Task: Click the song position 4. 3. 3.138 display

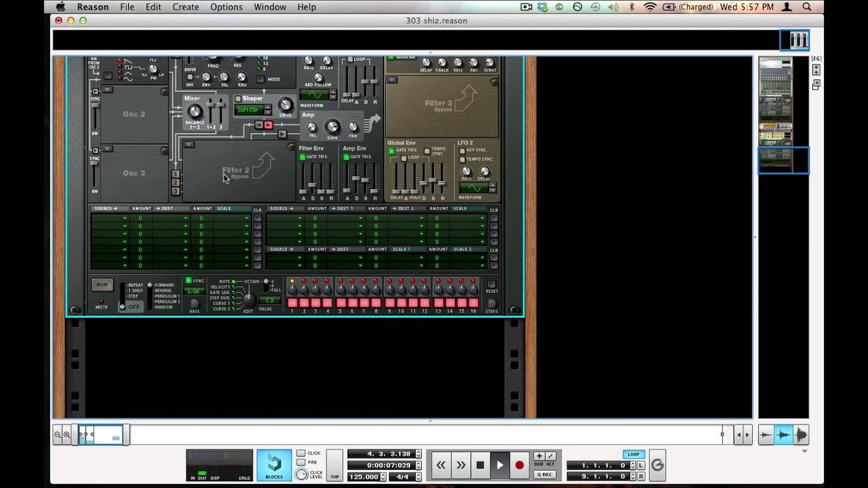Action: tap(381, 454)
